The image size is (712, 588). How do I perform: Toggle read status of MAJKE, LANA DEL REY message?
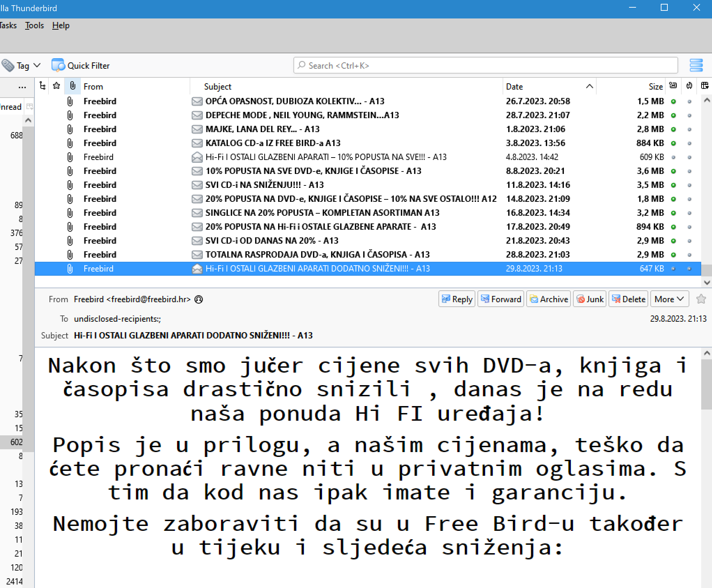[673, 129]
